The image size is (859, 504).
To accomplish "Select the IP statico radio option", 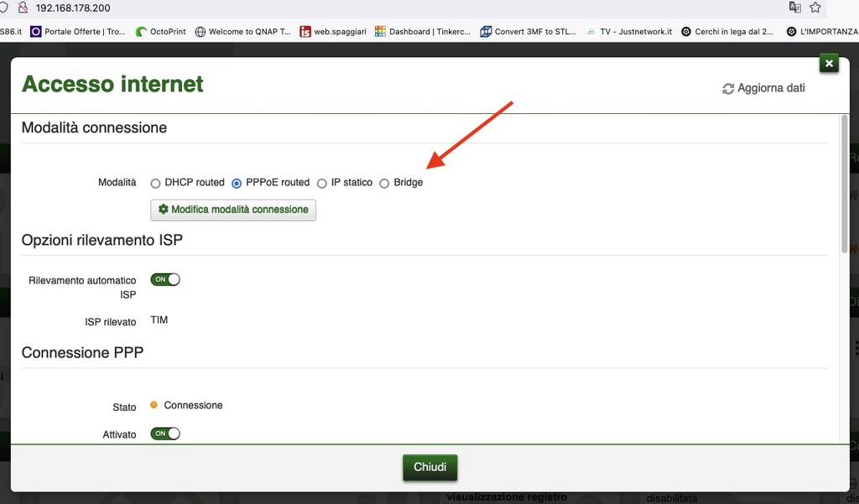I will click(x=322, y=184).
